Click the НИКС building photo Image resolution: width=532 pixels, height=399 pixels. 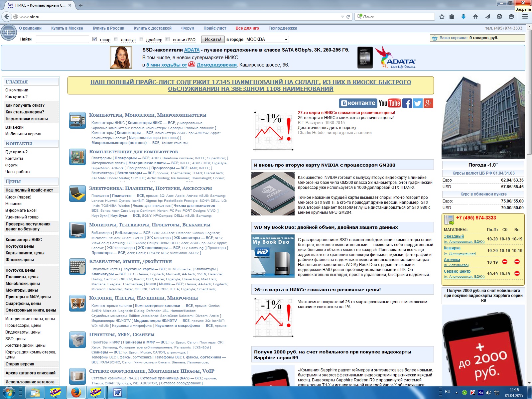[483, 118]
